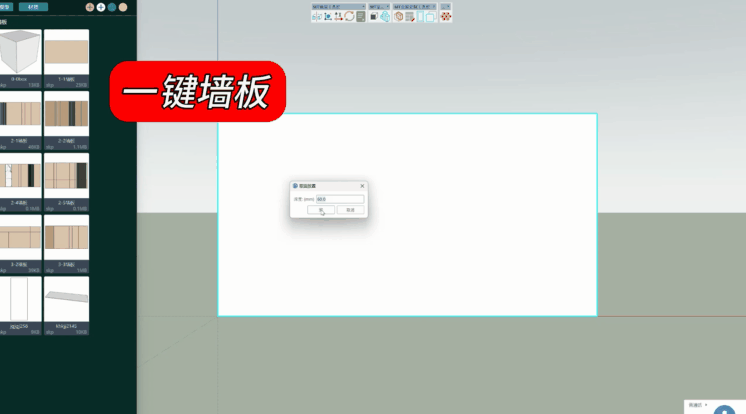Click the 取消 cancel button in dialog
The height and width of the screenshot is (414, 746).
tap(349, 210)
